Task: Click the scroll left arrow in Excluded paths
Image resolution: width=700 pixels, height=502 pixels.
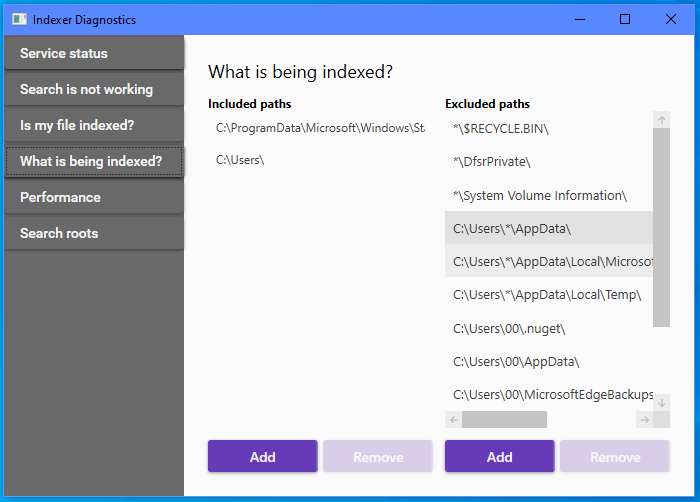Action: click(x=454, y=419)
